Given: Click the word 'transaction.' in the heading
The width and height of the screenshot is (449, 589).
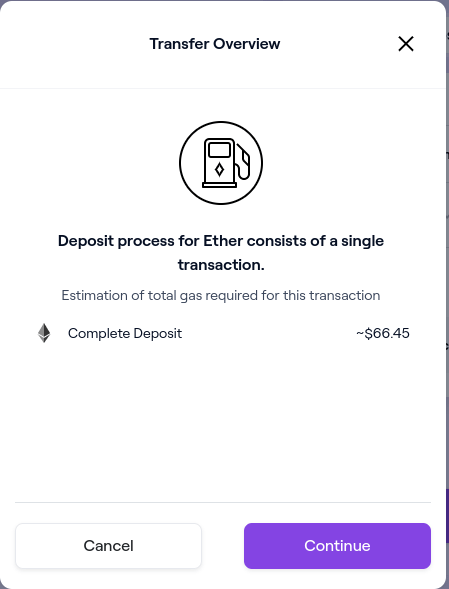Looking at the screenshot, I should pyautogui.click(x=221, y=265).
